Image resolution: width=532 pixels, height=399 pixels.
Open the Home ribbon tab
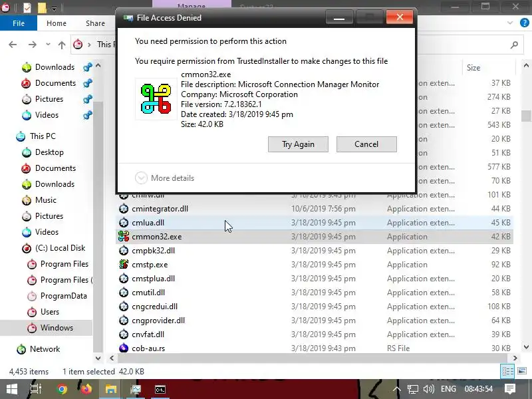(x=57, y=23)
